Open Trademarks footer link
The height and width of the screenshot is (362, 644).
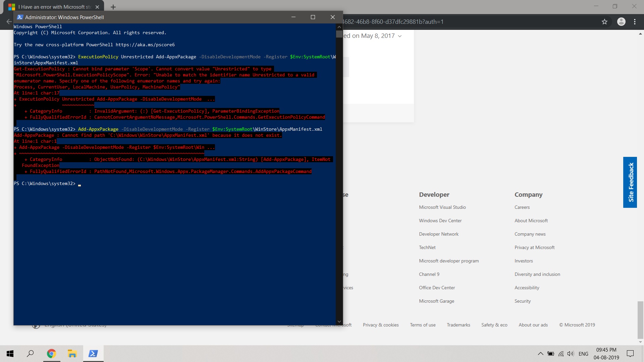[x=458, y=325]
